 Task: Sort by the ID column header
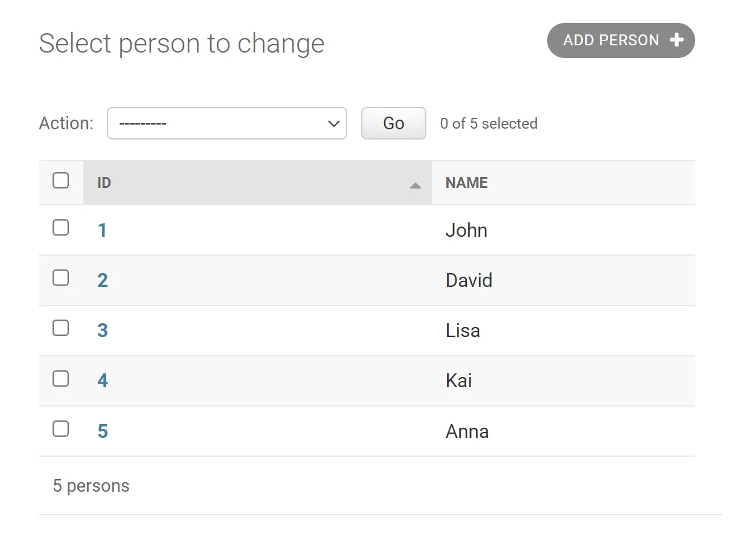(x=104, y=183)
